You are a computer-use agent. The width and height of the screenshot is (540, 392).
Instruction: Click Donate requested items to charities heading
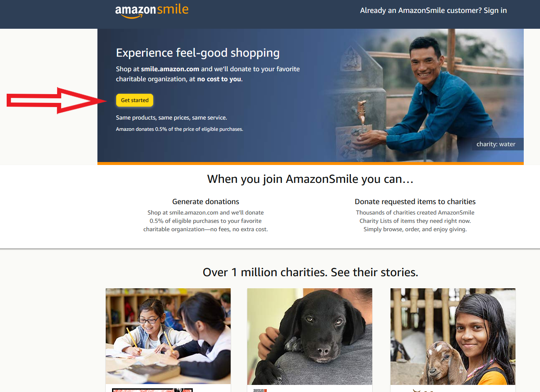coord(415,202)
